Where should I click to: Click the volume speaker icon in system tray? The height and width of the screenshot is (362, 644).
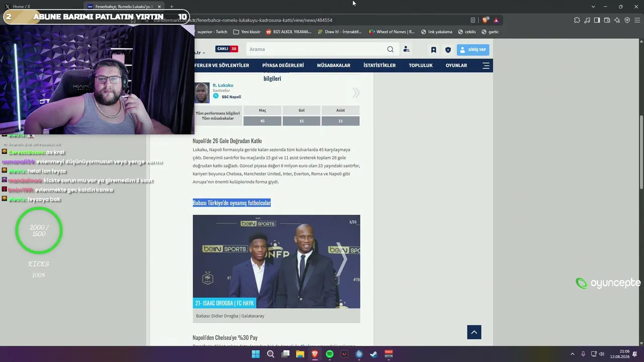click(x=602, y=354)
